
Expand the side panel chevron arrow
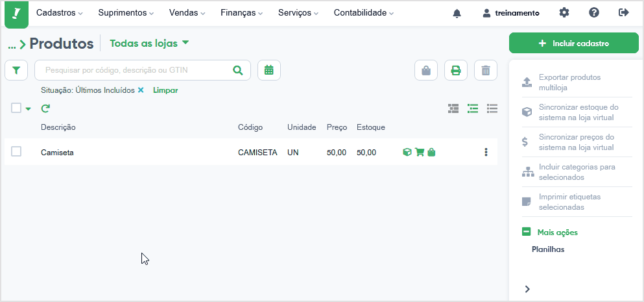(x=527, y=289)
